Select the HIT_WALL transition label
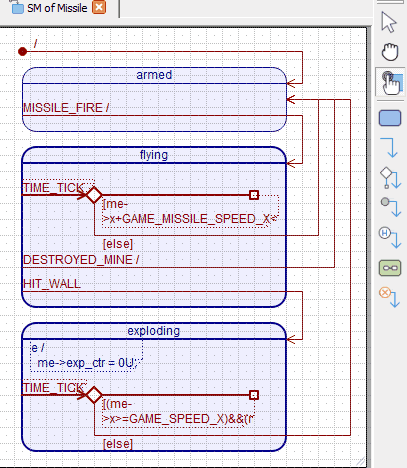This screenshot has width=407, height=468. point(52,284)
